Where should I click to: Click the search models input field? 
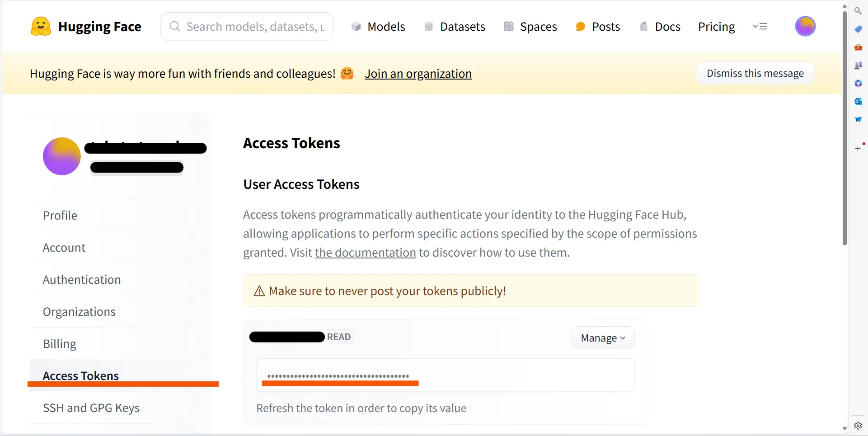tap(247, 27)
